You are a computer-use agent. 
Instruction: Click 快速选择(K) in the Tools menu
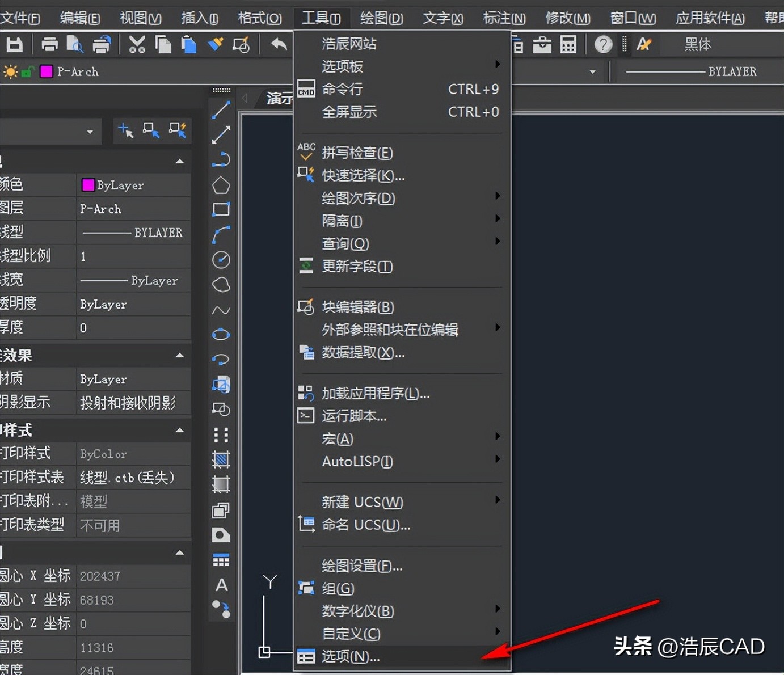point(362,176)
